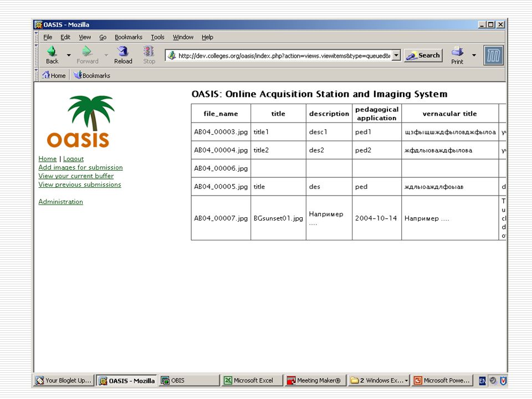Click the 2004-10-14 table cell
The height and width of the screenshot is (399, 532).
[377, 218]
